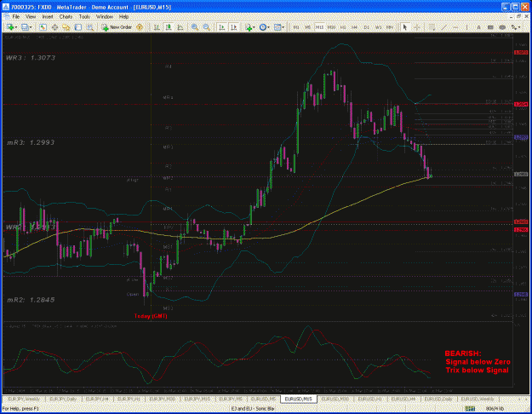The width and height of the screenshot is (532, 414).
Task: Open the Indicators list dropdown
Action: click(x=249, y=27)
